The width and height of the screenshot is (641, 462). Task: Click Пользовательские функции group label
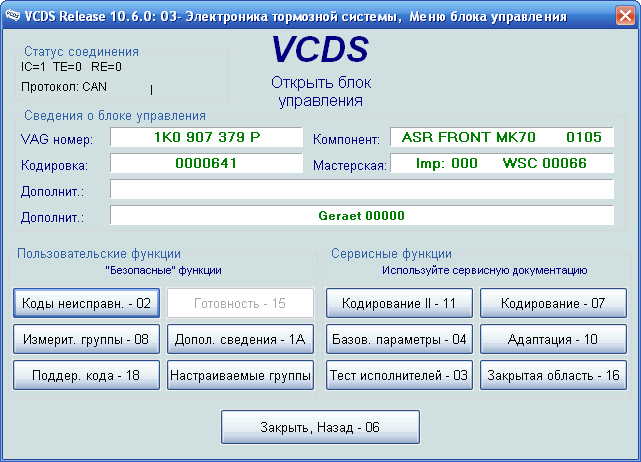(99, 253)
